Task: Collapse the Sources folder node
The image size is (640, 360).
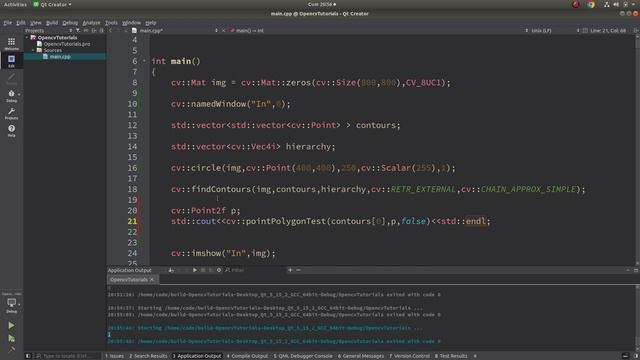Action: pos(33,50)
